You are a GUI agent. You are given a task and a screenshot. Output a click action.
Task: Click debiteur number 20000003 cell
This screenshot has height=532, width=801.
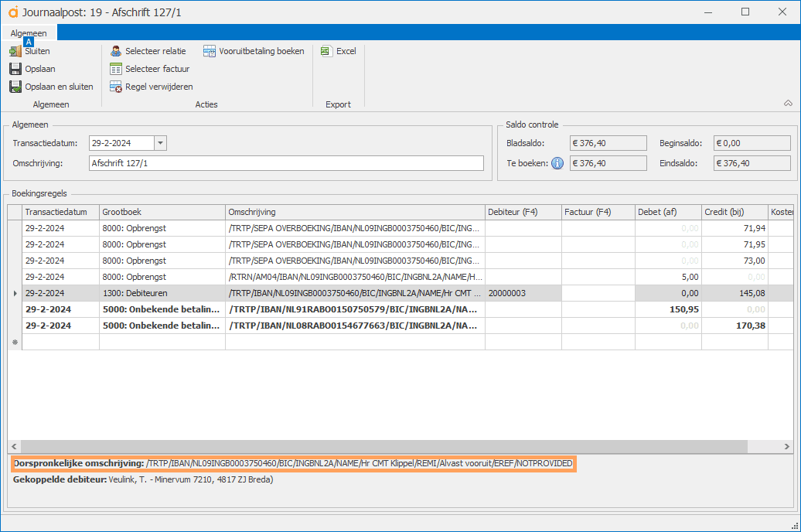click(x=523, y=293)
